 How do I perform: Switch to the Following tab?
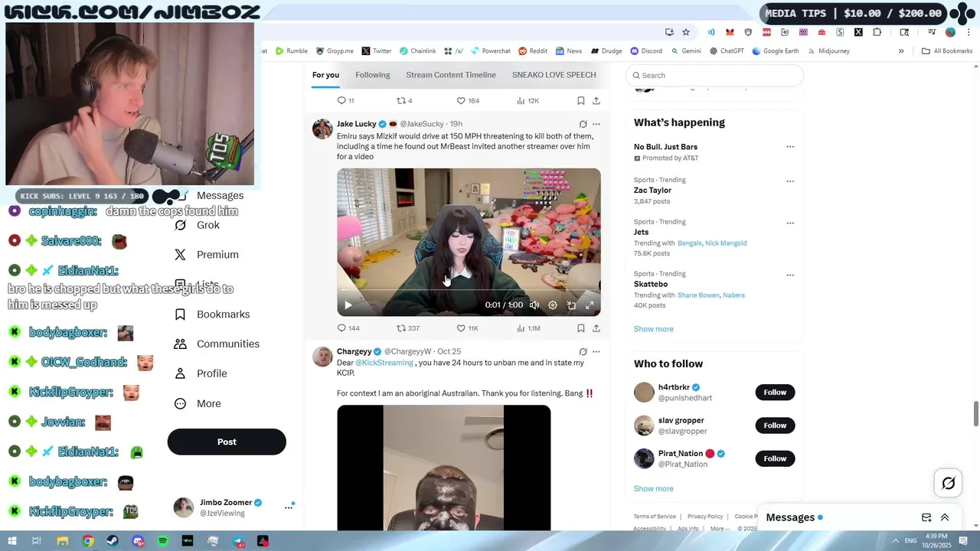point(373,75)
